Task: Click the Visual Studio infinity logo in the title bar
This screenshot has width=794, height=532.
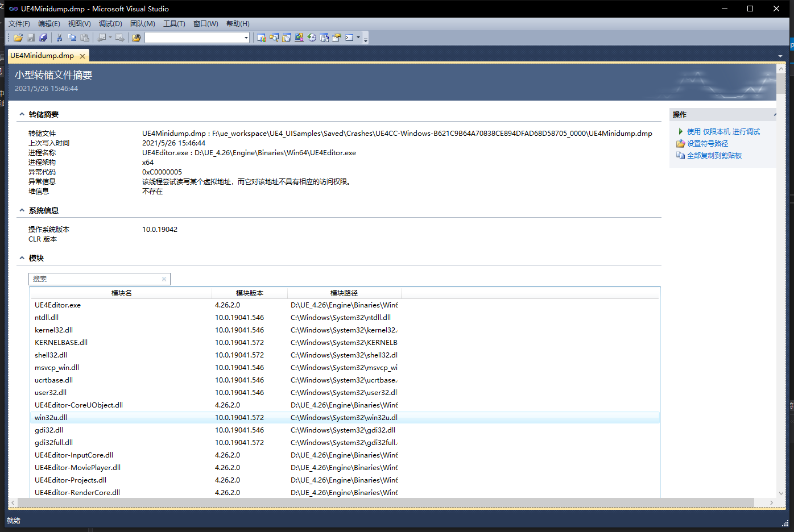Action: pos(13,9)
